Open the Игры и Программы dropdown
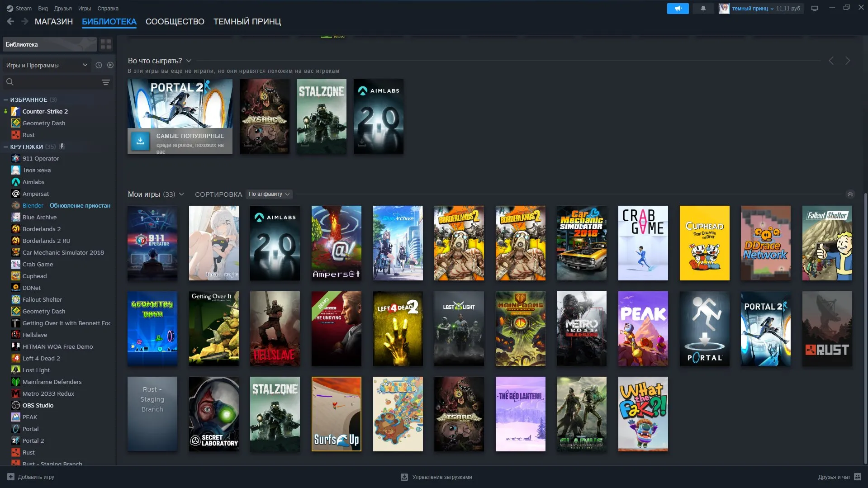868x488 pixels. coord(47,65)
